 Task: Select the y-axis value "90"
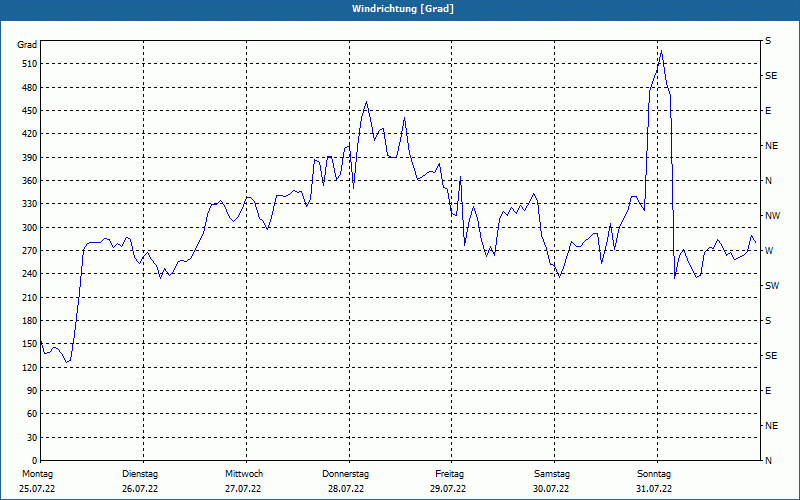click(x=32, y=391)
